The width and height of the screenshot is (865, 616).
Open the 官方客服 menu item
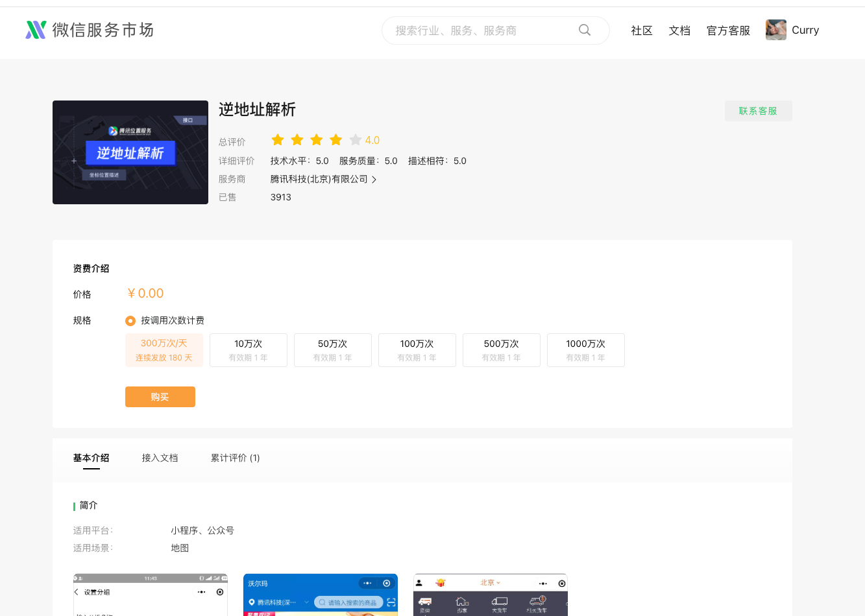(728, 30)
